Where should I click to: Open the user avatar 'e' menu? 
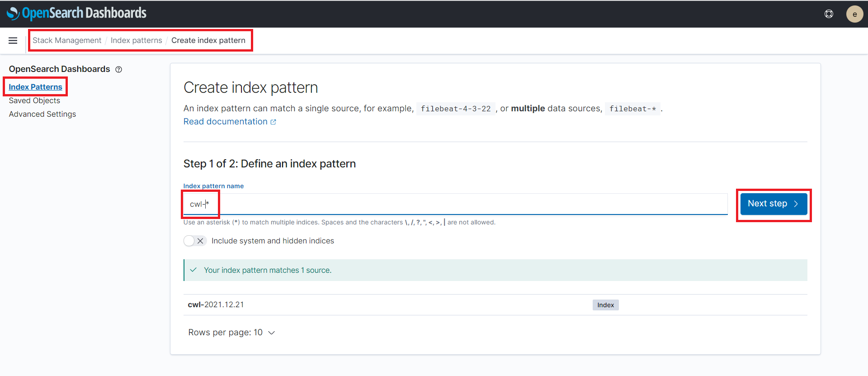pos(854,14)
